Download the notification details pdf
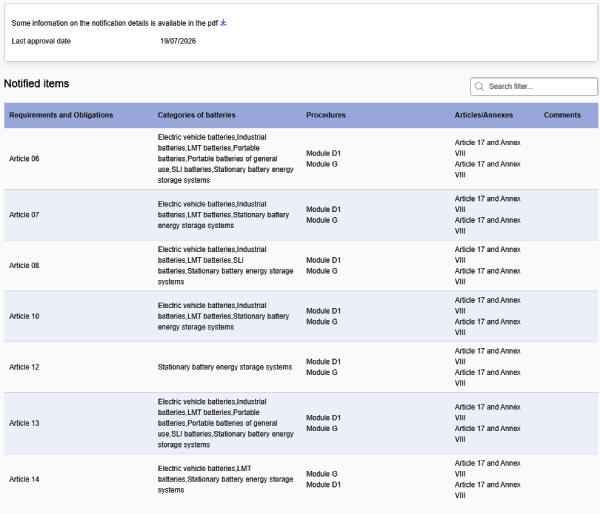 tap(223, 23)
